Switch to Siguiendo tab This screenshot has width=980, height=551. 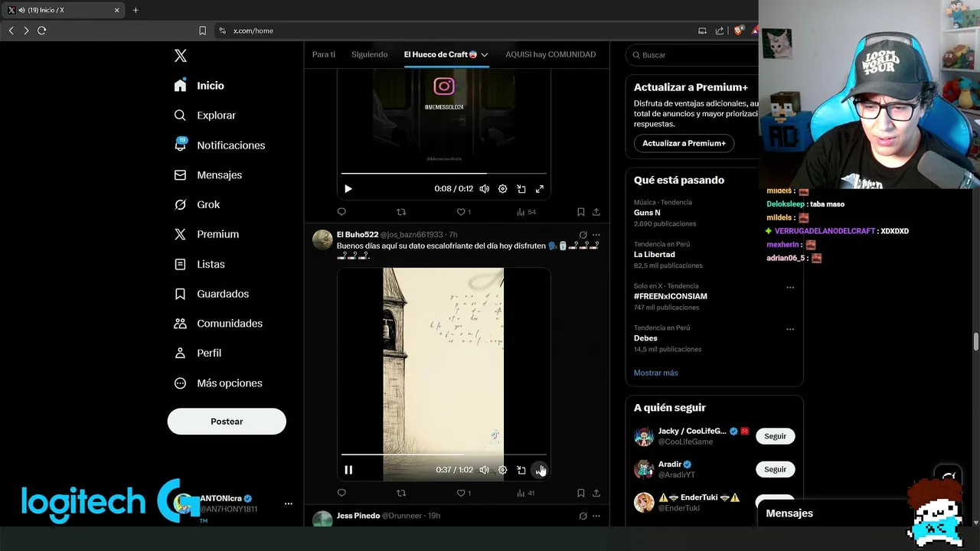[370, 54]
